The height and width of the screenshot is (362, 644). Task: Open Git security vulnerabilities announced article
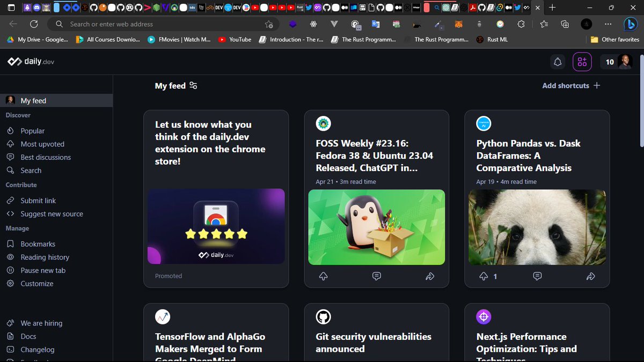click(374, 343)
